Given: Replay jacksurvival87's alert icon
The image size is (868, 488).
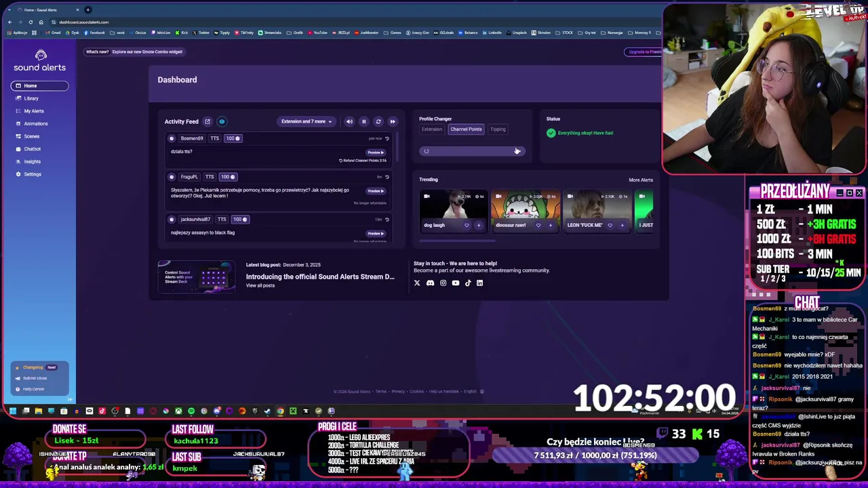Looking at the screenshot, I should 387,220.
